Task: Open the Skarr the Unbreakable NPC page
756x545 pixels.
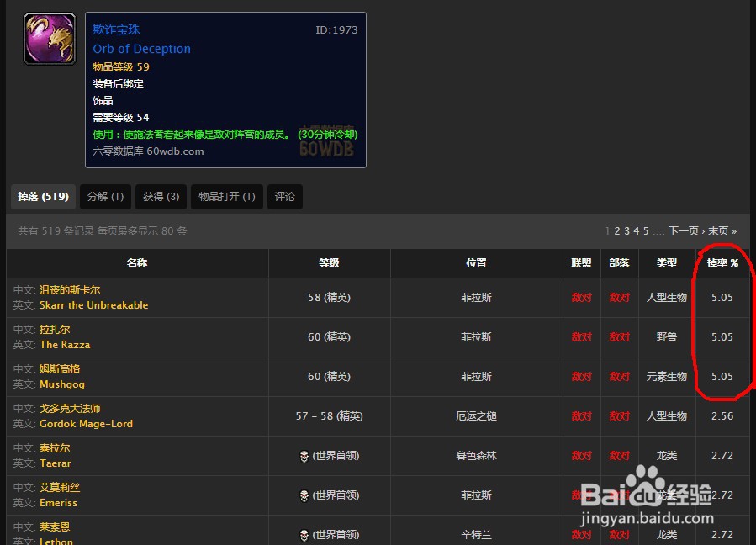Action: click(93, 304)
